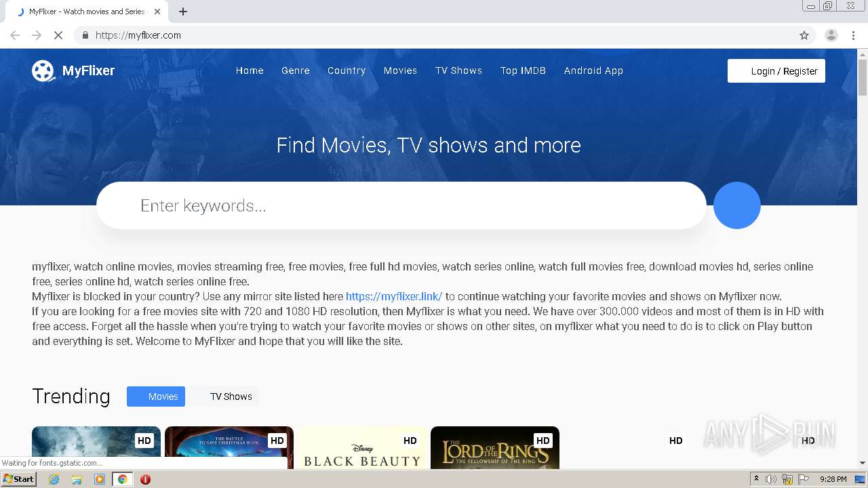Open the Top IMDB page

tap(523, 70)
